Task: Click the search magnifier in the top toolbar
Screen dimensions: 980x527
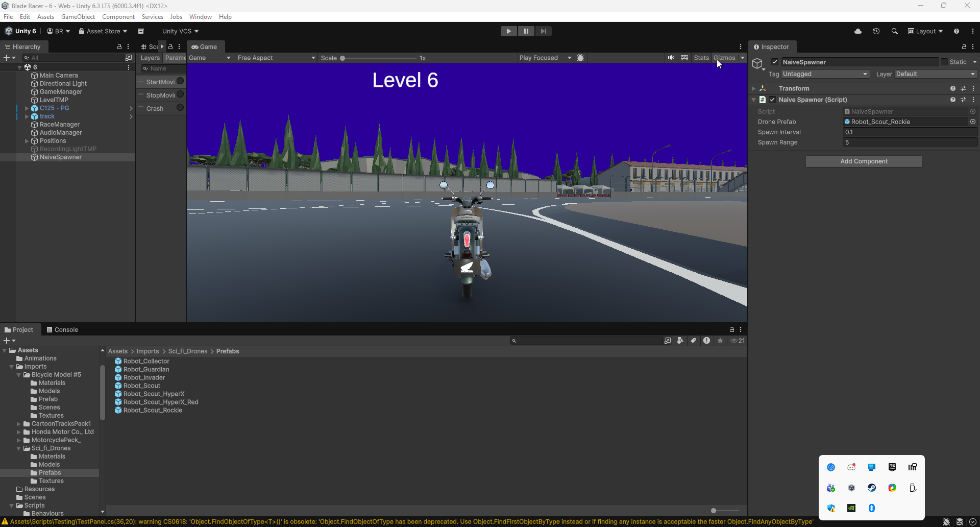Action: click(x=895, y=31)
